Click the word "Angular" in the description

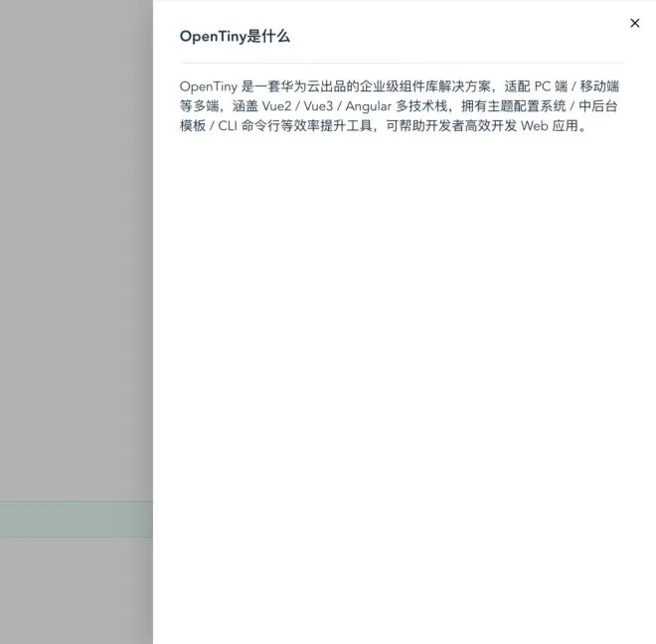(372, 106)
